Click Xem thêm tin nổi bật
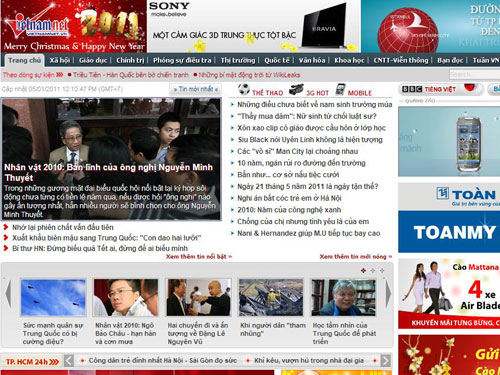The width and height of the screenshot is (500, 375). pos(199,257)
